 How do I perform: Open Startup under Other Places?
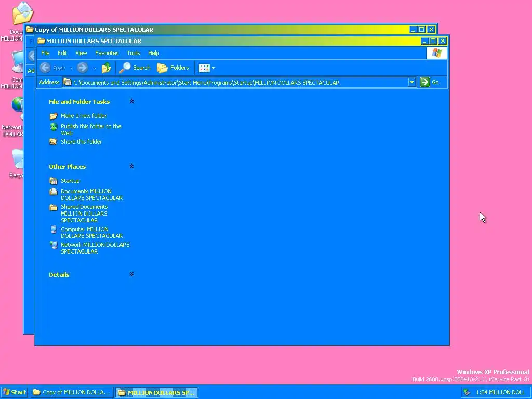click(70, 181)
